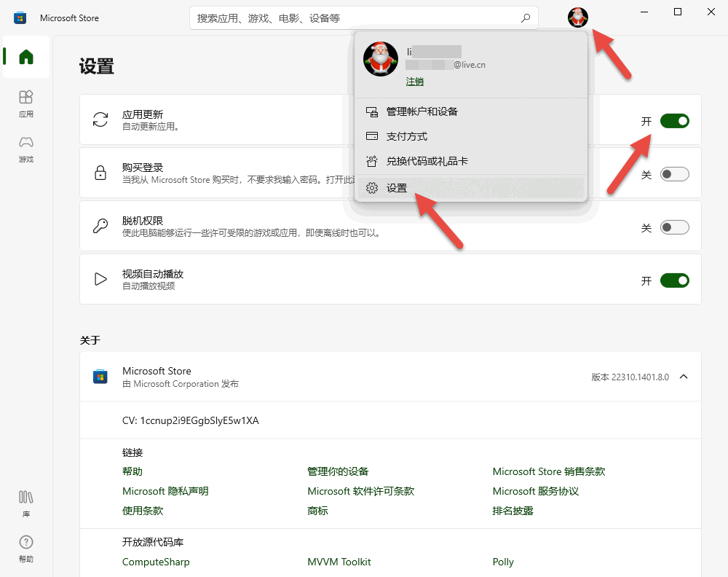Open the 使用条款 link
The width and height of the screenshot is (728, 577).
click(x=143, y=511)
